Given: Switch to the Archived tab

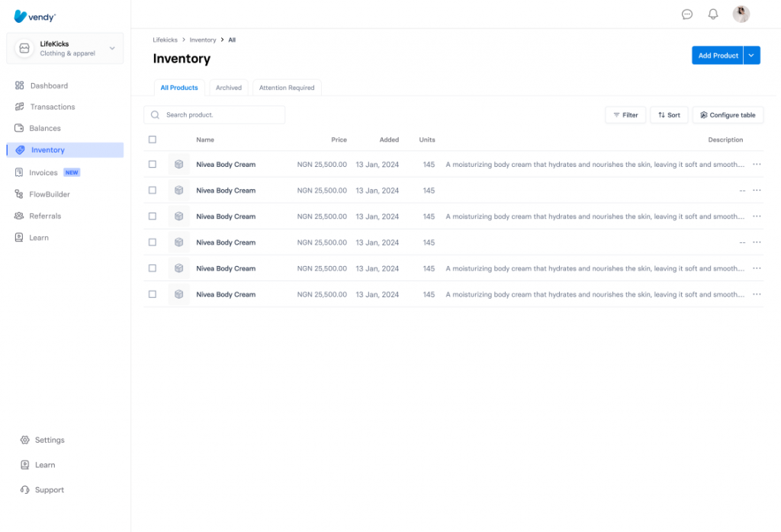Looking at the screenshot, I should [228, 87].
